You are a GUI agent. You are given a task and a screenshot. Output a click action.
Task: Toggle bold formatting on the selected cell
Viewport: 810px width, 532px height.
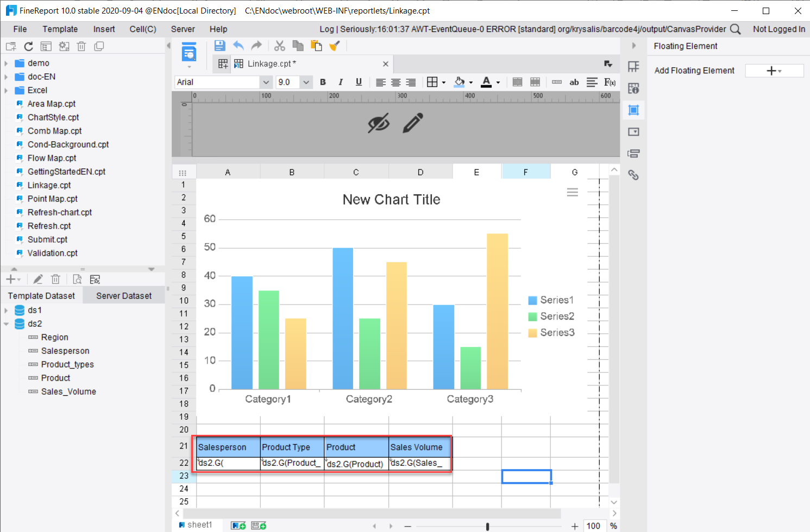pos(323,82)
